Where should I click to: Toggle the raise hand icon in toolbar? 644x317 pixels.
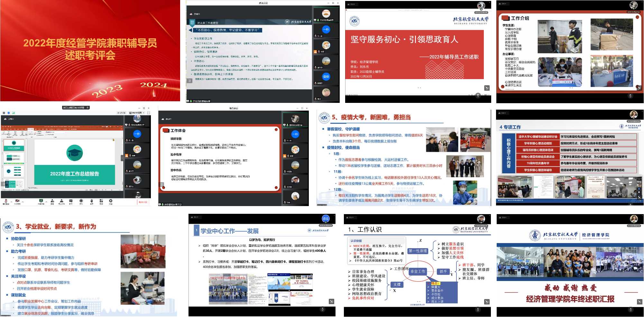click(x=91, y=201)
